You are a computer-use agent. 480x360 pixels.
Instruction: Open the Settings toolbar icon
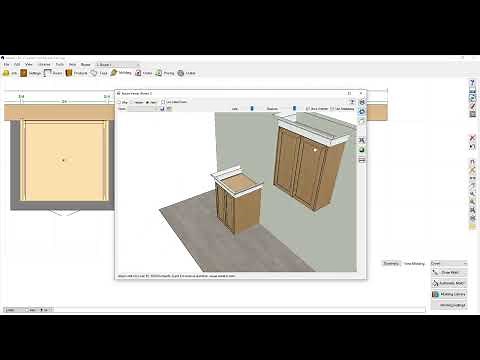click(x=23, y=73)
